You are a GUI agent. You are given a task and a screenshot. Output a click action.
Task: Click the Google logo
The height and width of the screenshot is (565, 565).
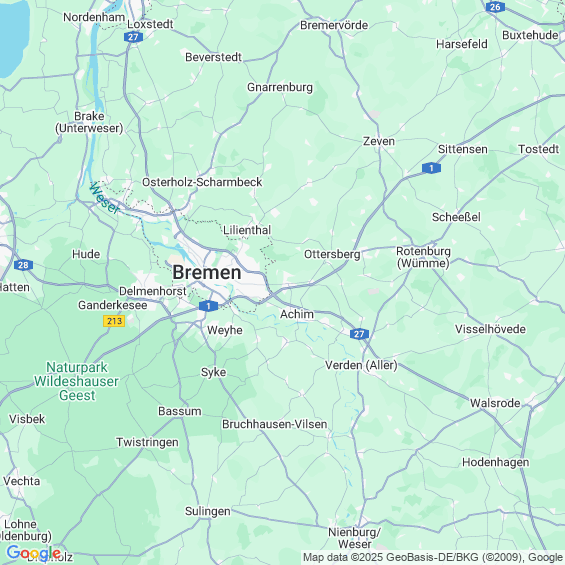click(34, 553)
